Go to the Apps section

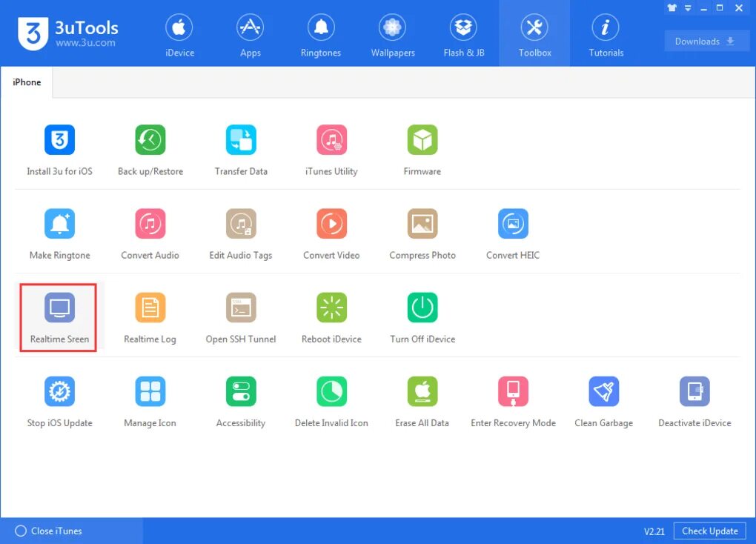251,35
